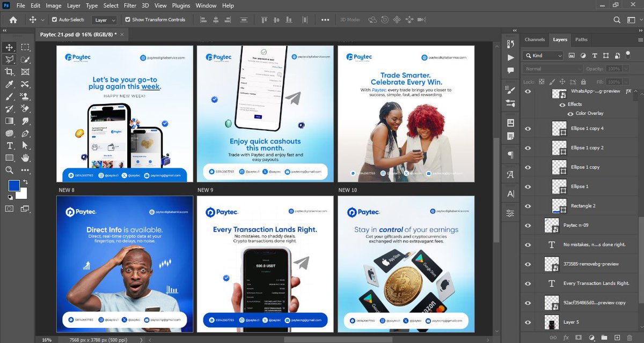Click the Home icon in options bar
644x343 pixels.
[x=13, y=20]
